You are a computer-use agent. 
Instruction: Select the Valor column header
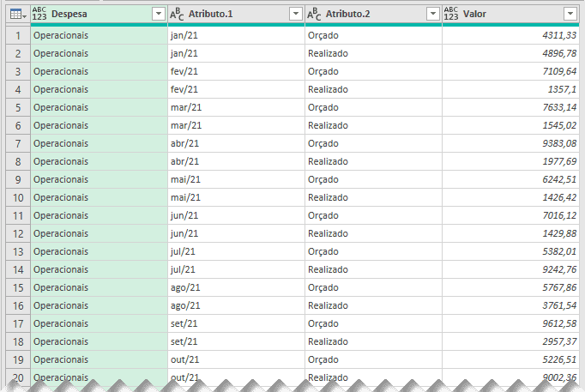pos(506,14)
